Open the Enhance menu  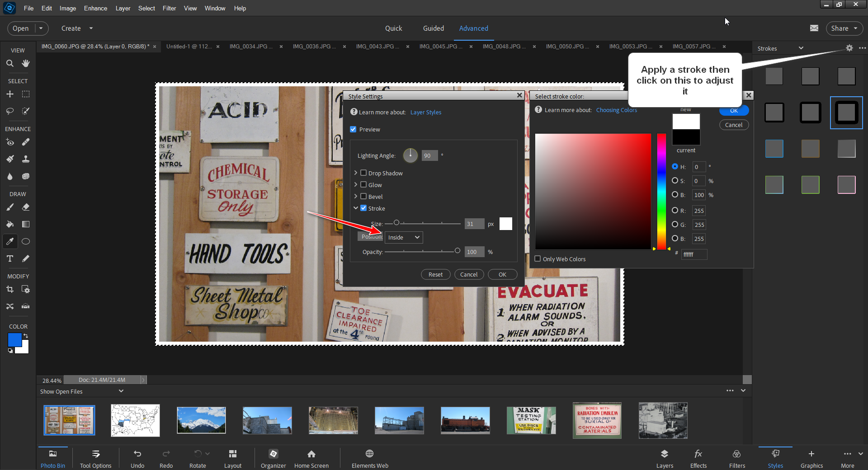point(95,8)
